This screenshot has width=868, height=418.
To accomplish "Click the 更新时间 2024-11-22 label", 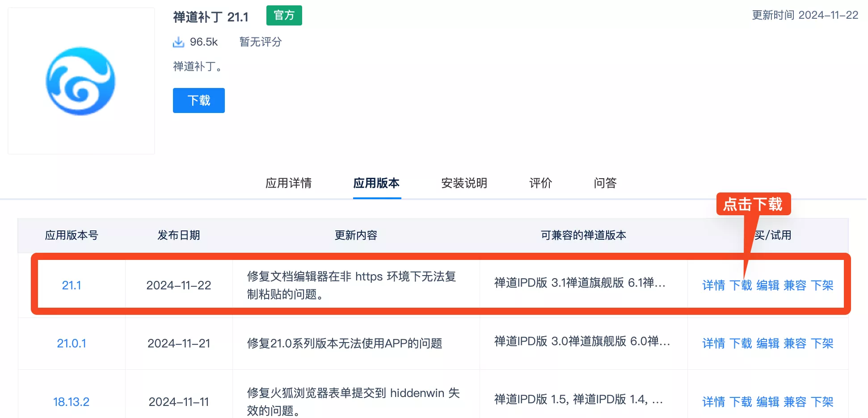I will 805,15.
